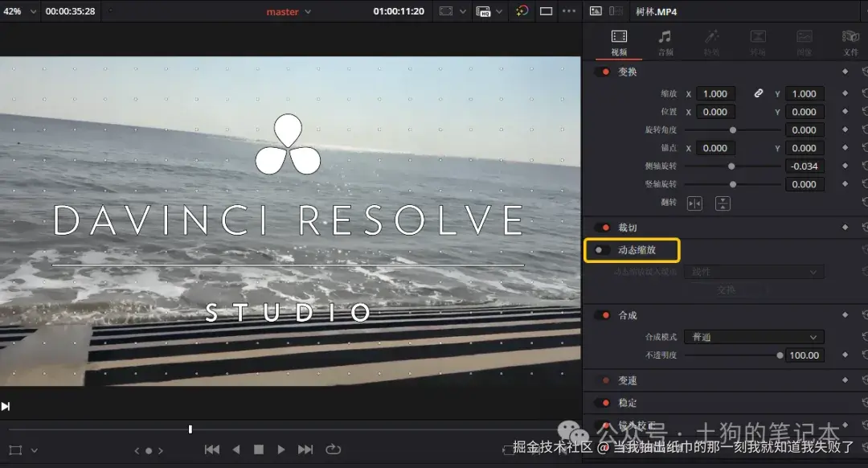This screenshot has width=868, height=468.
Task: Play the clip forward
Action: (x=281, y=450)
